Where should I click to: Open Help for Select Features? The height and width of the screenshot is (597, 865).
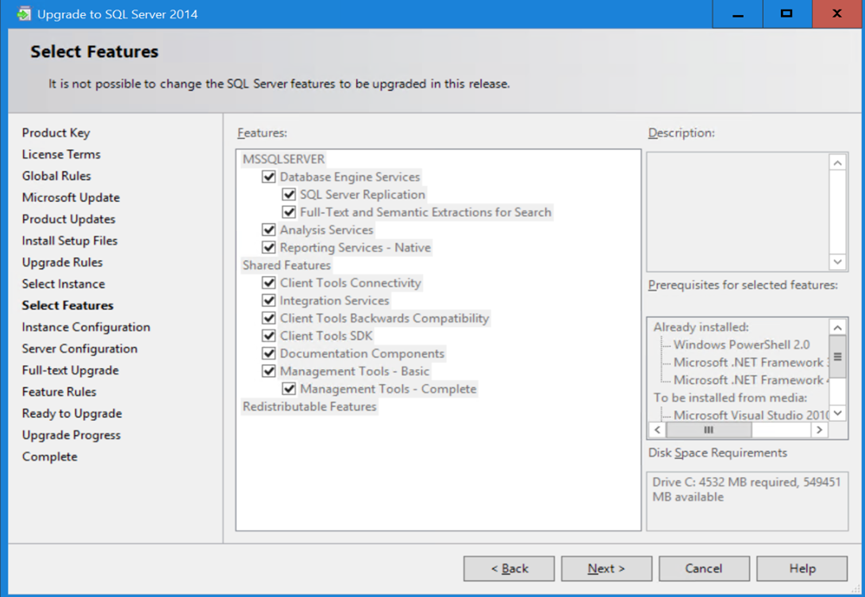click(x=802, y=568)
